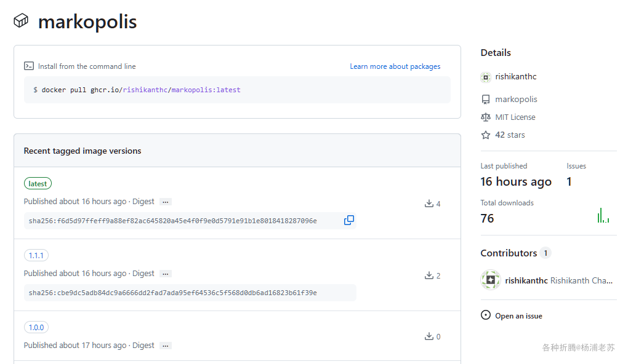Click the docker pull command text
The width and height of the screenshot is (628, 364).
(x=137, y=90)
